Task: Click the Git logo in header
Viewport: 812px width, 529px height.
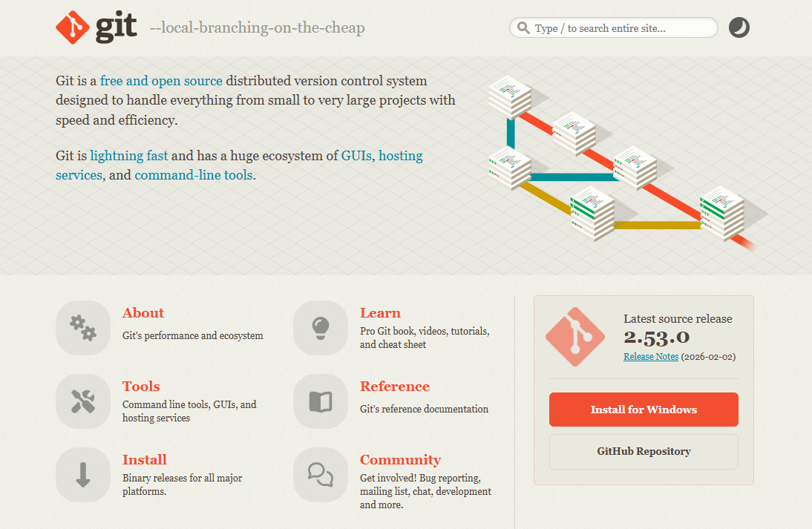Action: tap(96, 28)
